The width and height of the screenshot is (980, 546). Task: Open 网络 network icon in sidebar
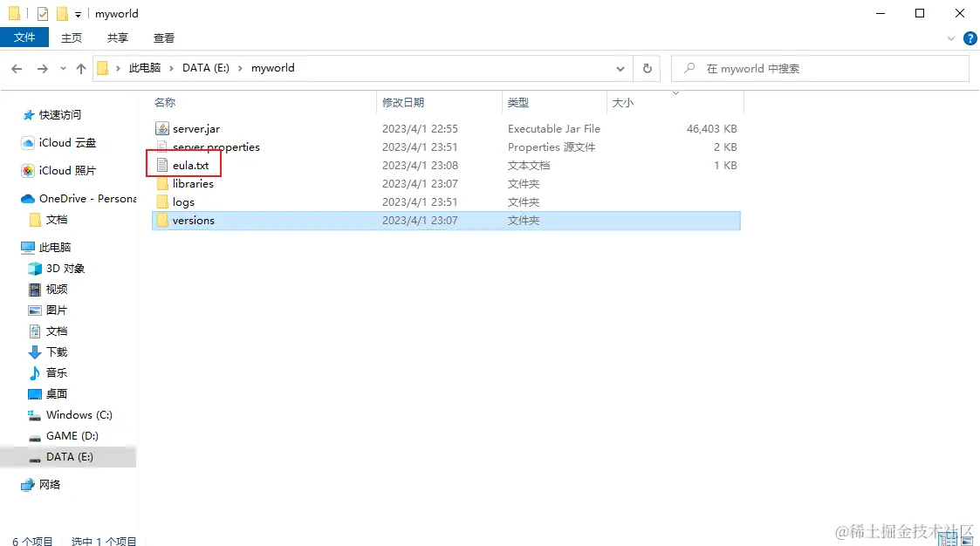tap(28, 485)
